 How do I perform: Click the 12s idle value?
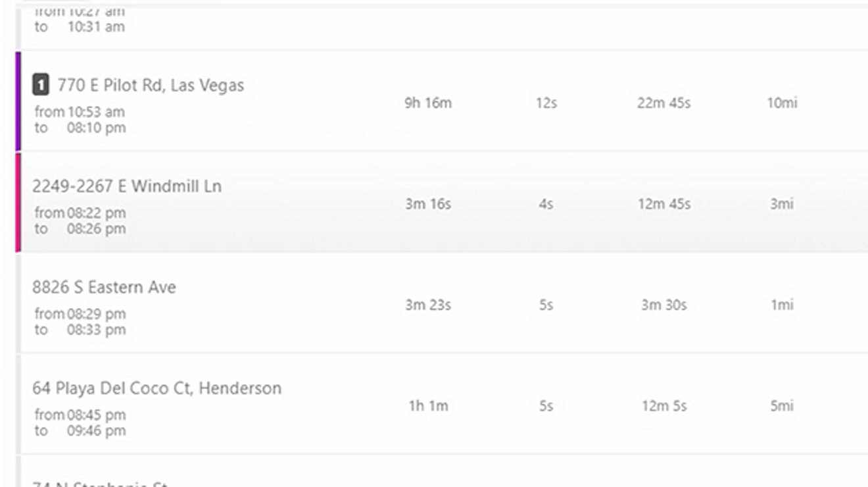[548, 103]
